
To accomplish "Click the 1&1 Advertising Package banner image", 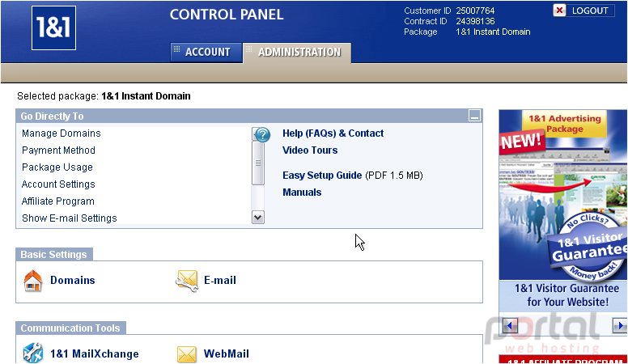I will click(x=563, y=195).
